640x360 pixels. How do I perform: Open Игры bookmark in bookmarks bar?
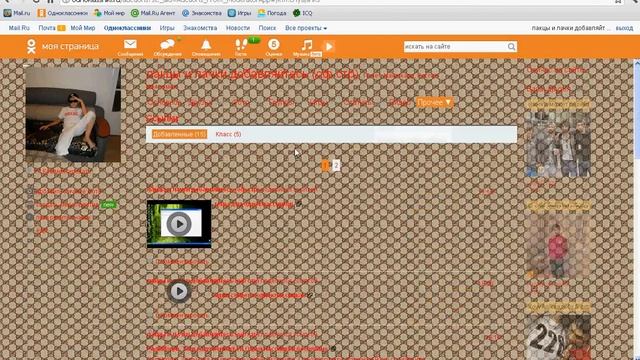pos(240,13)
